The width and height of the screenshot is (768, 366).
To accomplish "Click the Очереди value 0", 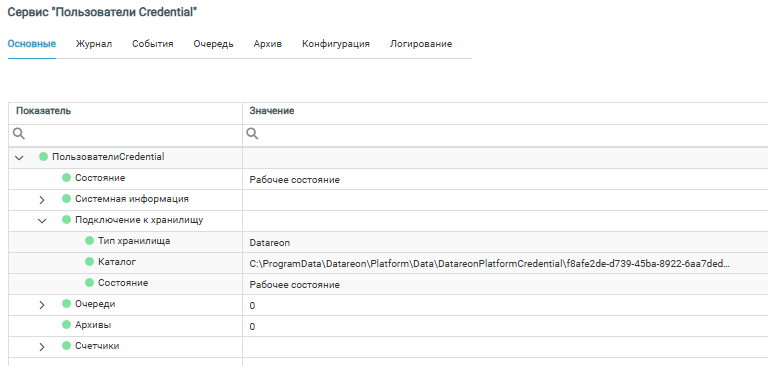I will pos(252,306).
